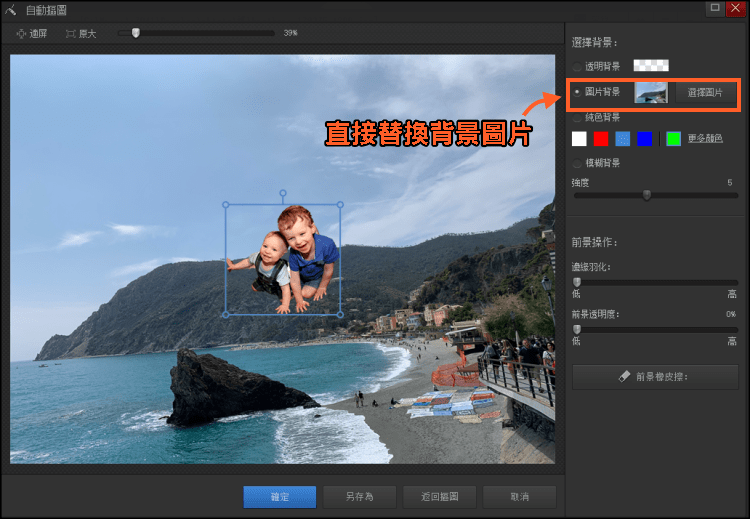Pick the dark blue color swatch

click(644, 139)
